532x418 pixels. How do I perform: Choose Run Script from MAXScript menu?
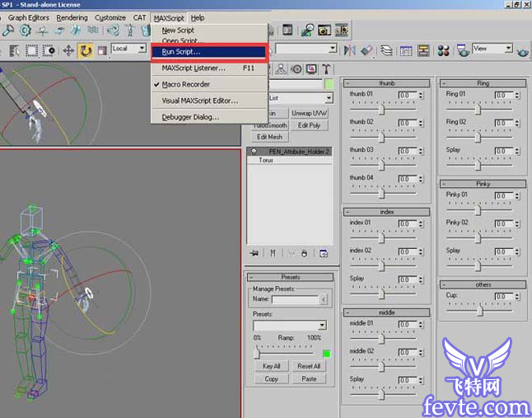208,52
